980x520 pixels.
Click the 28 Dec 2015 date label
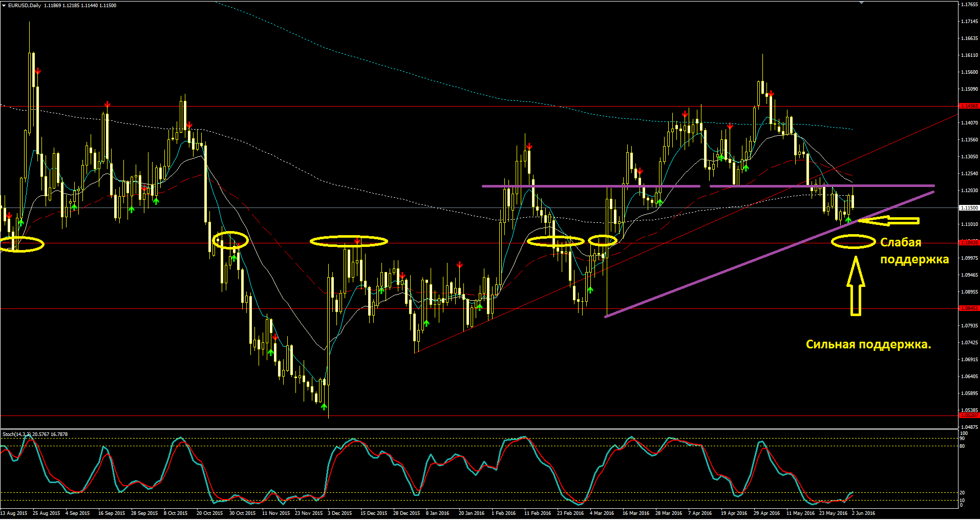click(407, 513)
